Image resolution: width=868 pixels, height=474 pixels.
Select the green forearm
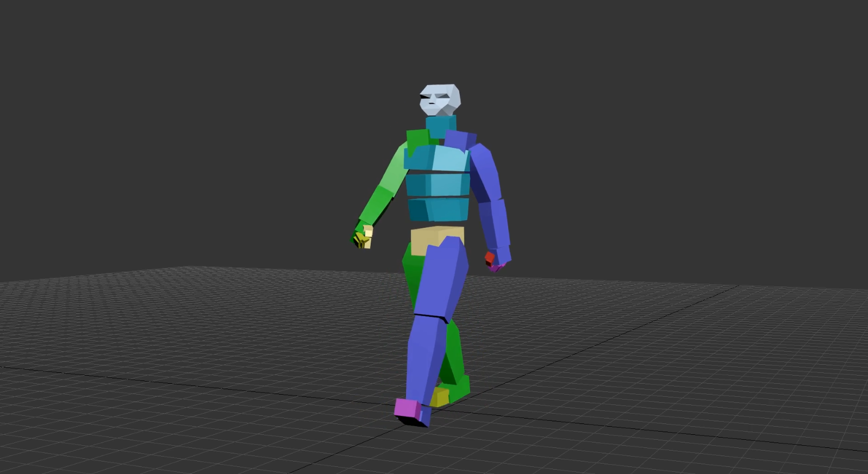(375, 207)
